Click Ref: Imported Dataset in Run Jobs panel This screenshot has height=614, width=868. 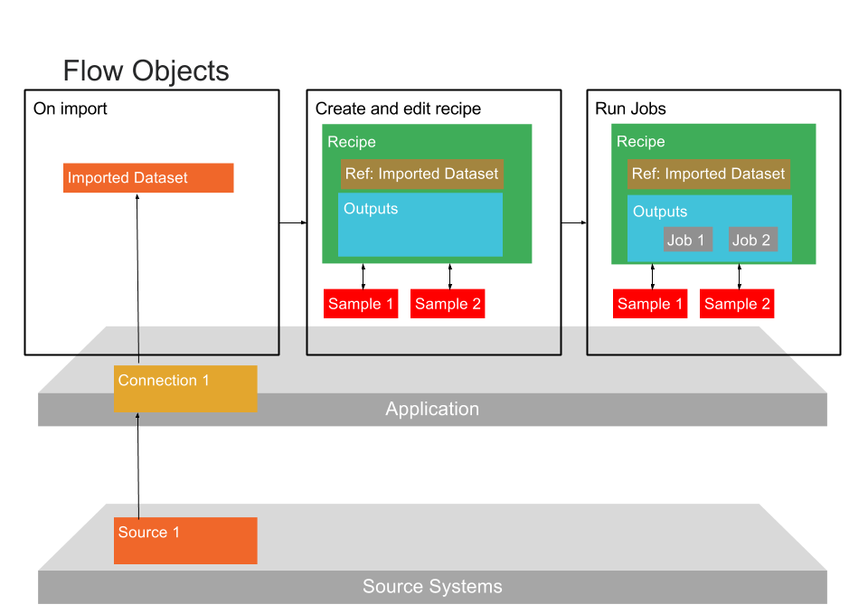[708, 174]
